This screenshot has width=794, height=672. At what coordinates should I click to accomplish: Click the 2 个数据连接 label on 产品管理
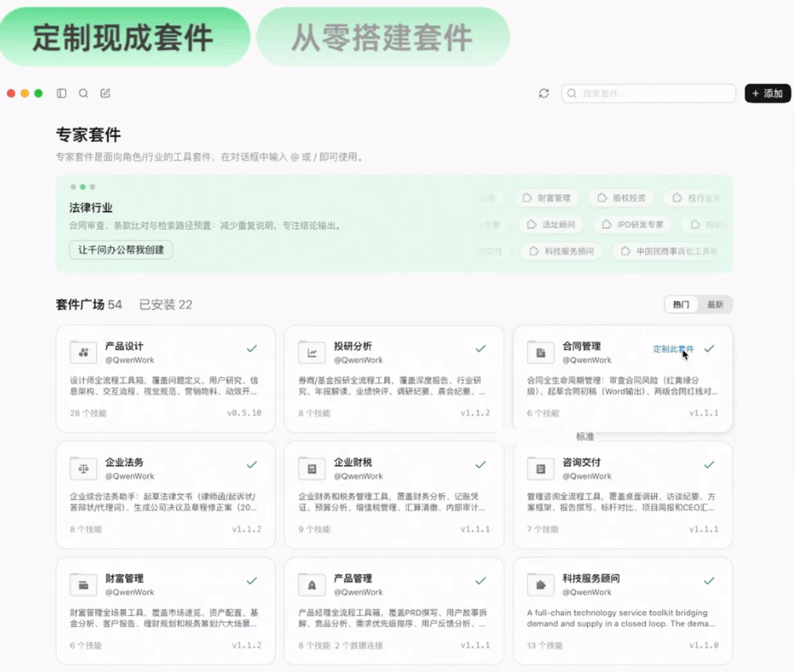tap(358, 646)
